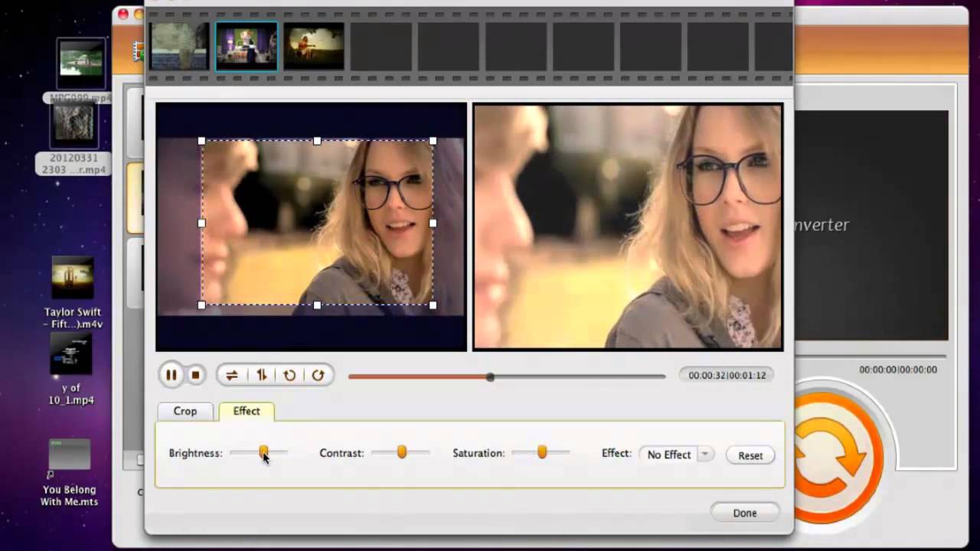Switch to the Crop tab
980x551 pixels.
pyautogui.click(x=185, y=411)
